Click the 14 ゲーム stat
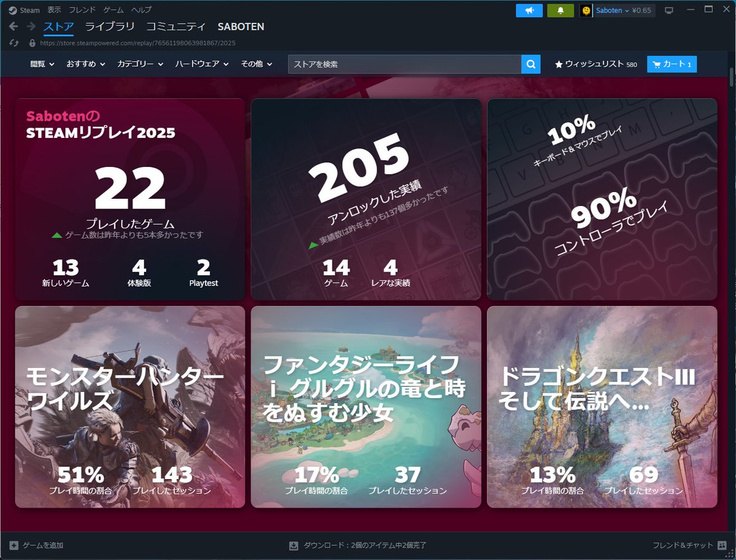 click(336, 273)
